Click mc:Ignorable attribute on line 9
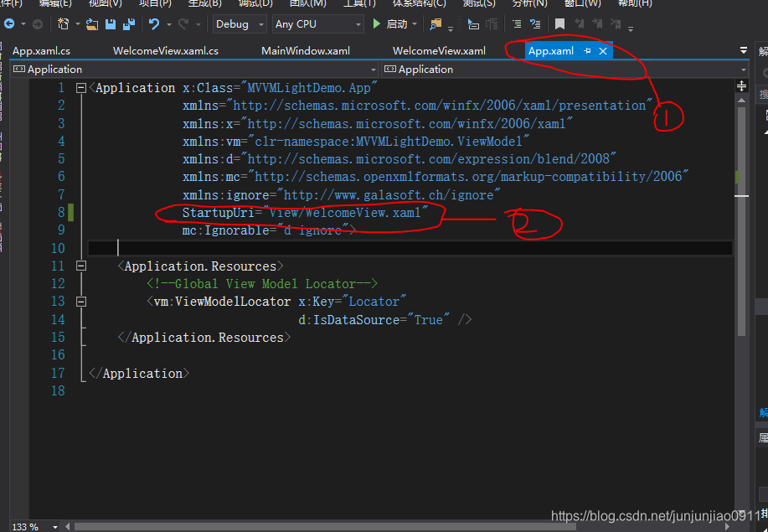Screen dimensions: 768x532 pos(225,230)
